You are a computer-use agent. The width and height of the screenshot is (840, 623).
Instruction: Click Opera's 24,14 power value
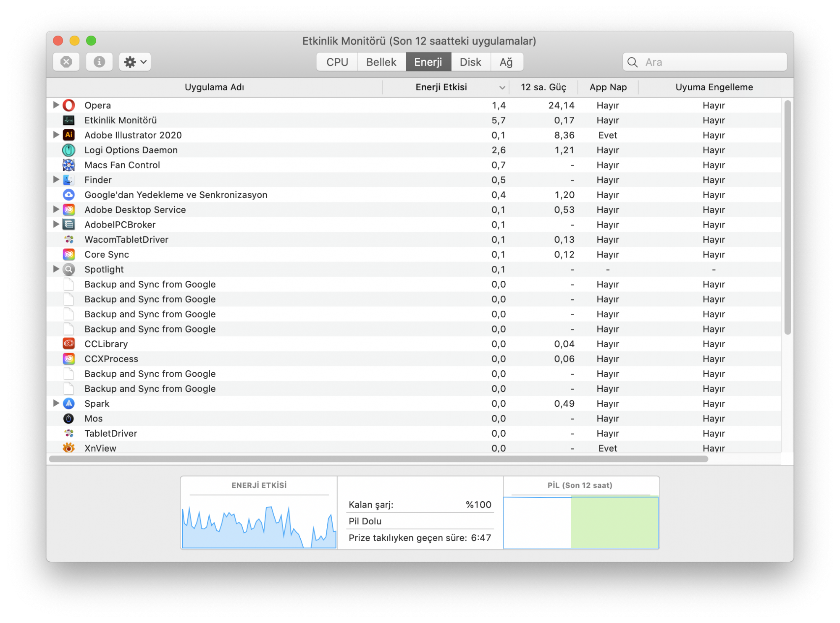click(x=561, y=105)
